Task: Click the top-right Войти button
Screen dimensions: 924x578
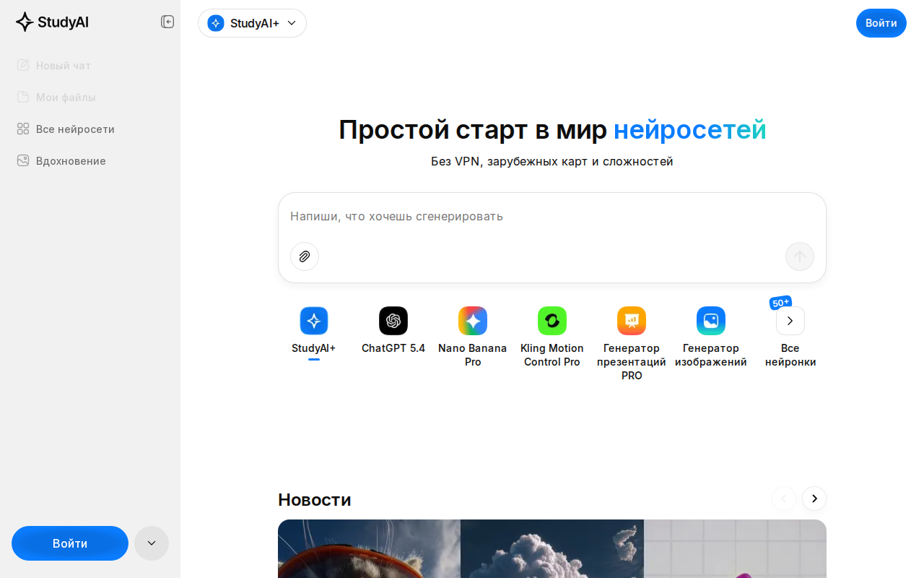Action: point(881,22)
